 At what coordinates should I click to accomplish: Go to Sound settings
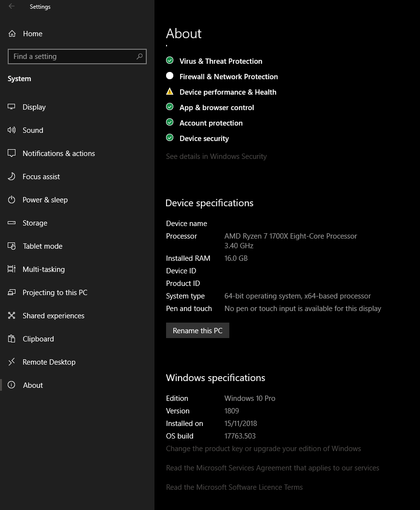tap(77, 130)
